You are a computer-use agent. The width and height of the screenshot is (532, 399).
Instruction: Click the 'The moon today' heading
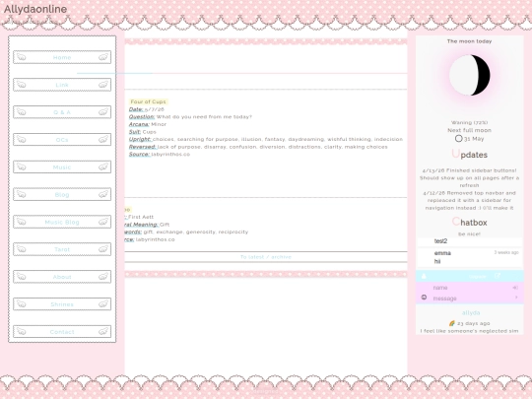coord(469,41)
